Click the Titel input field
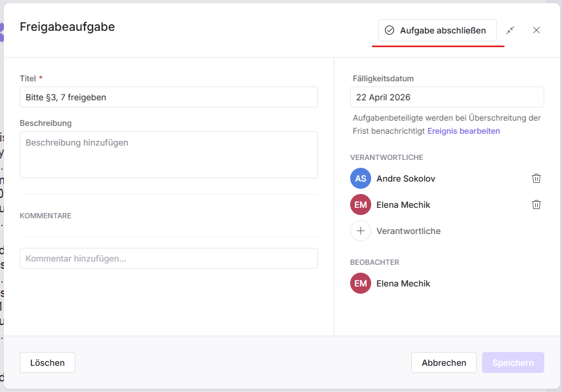The height and width of the screenshot is (392, 562). tap(169, 97)
